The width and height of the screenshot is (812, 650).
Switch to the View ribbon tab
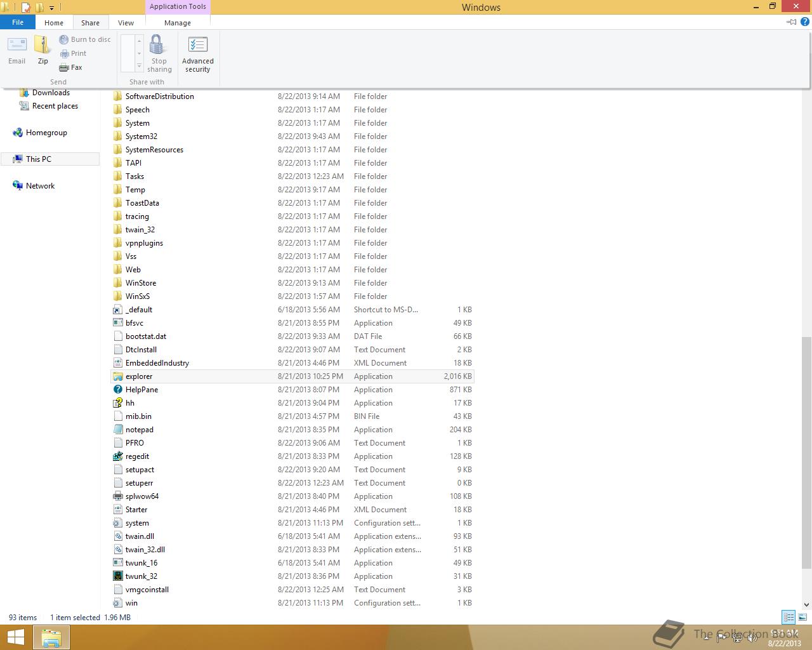tap(126, 23)
